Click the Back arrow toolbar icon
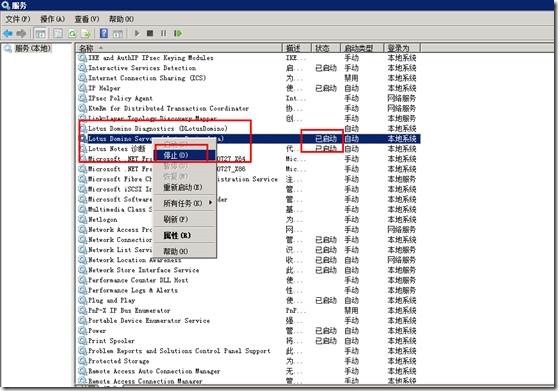 7,33
